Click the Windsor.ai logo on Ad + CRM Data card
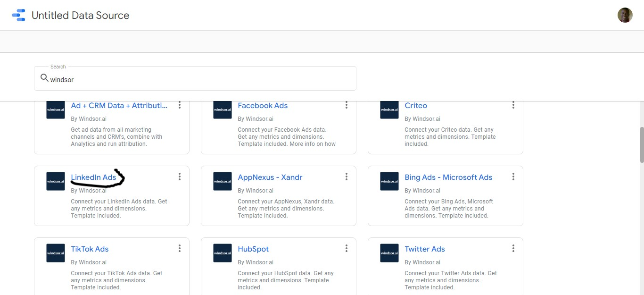The width and height of the screenshot is (644, 295). (x=56, y=110)
